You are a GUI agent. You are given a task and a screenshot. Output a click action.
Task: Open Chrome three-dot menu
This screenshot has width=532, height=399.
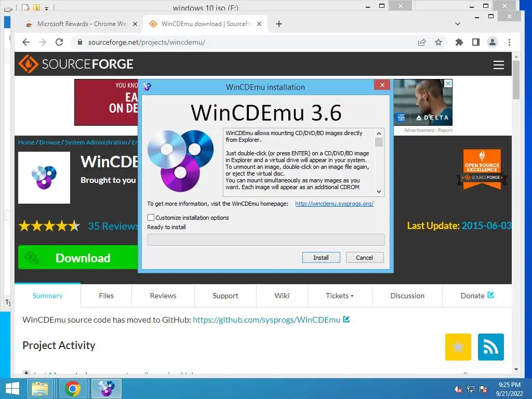[x=509, y=42]
